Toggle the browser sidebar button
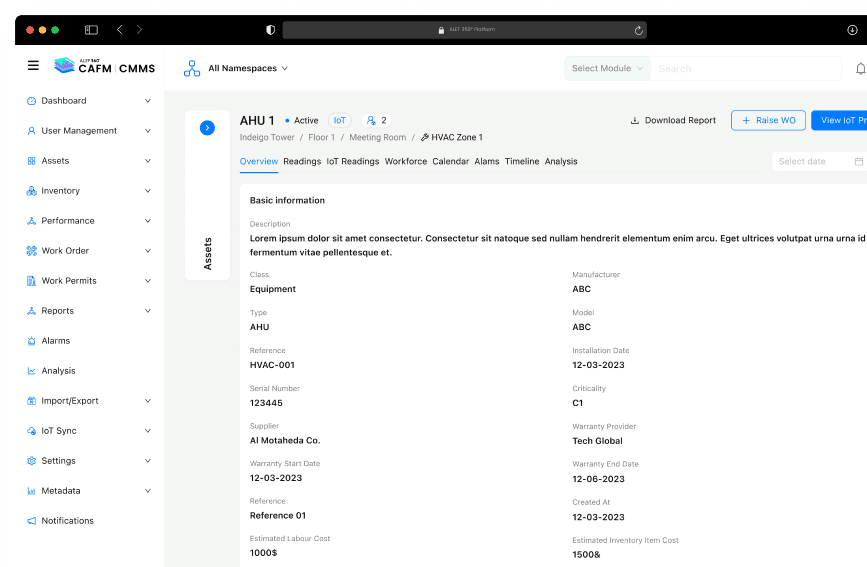 coord(91,30)
